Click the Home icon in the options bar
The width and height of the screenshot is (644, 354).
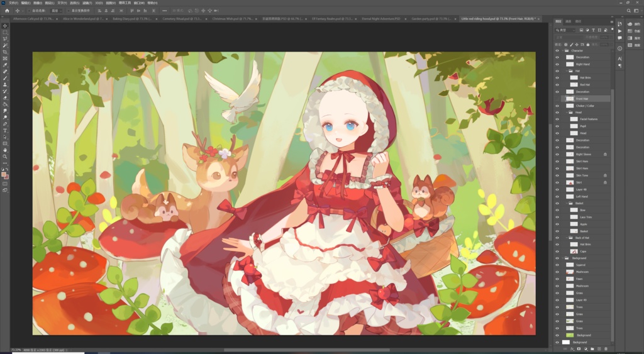coord(7,11)
